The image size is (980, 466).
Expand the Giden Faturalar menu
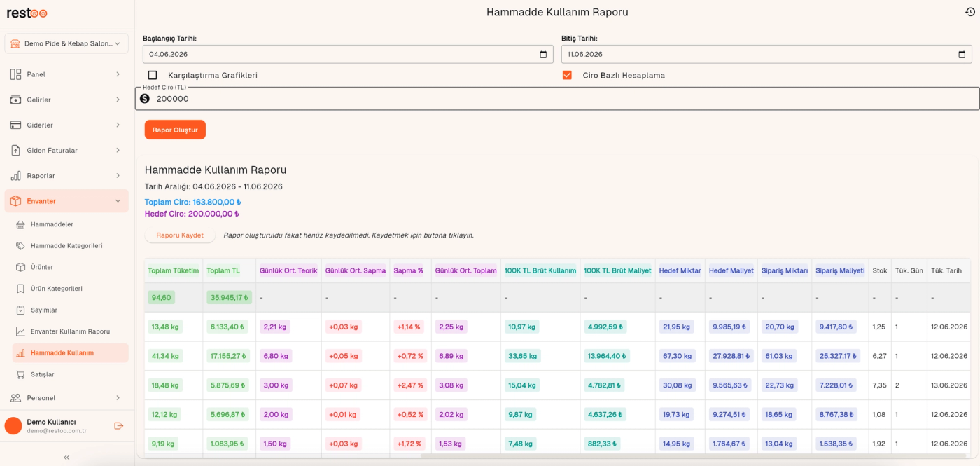click(66, 150)
